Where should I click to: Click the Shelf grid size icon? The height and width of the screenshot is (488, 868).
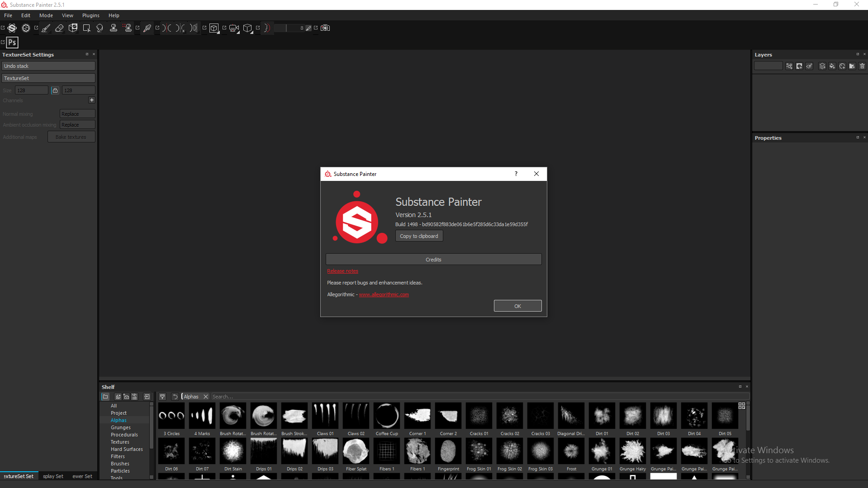[x=742, y=406]
